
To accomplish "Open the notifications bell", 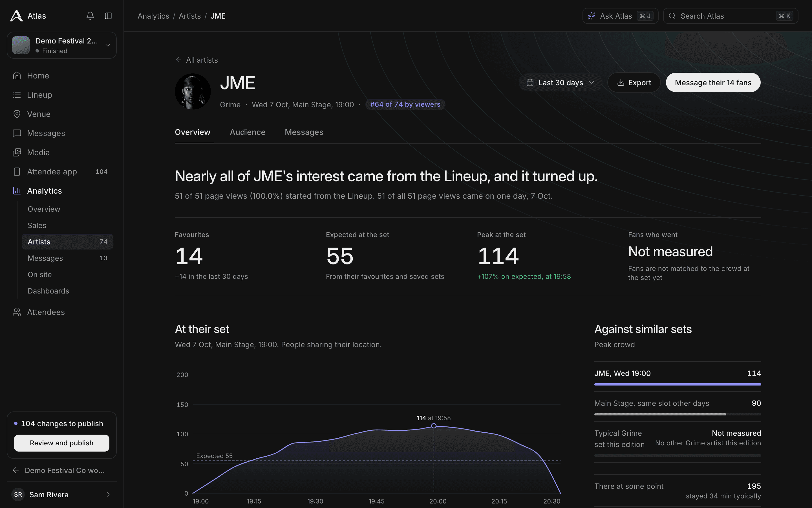I will click(90, 16).
